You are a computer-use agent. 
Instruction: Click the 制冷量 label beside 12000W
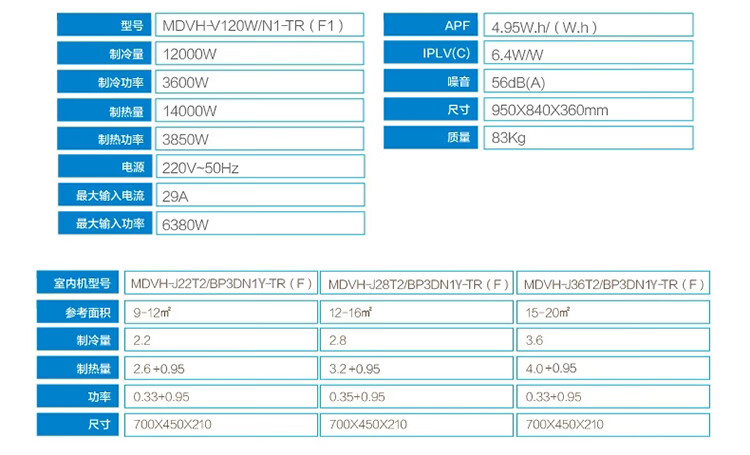pyautogui.click(x=104, y=53)
